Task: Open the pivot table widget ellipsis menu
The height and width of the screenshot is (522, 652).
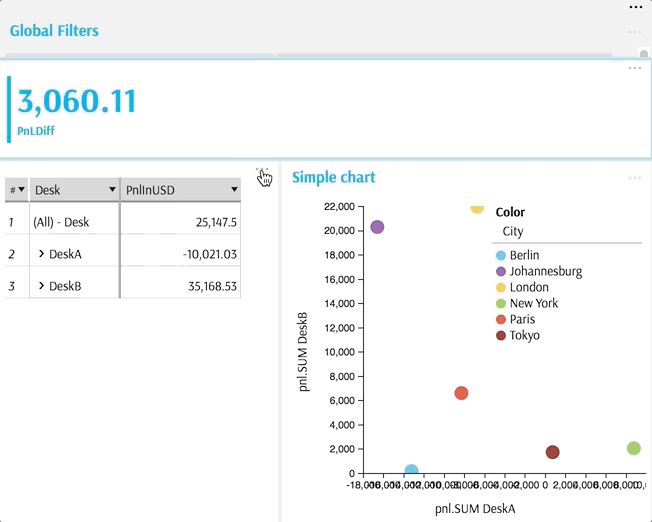Action: tap(262, 169)
